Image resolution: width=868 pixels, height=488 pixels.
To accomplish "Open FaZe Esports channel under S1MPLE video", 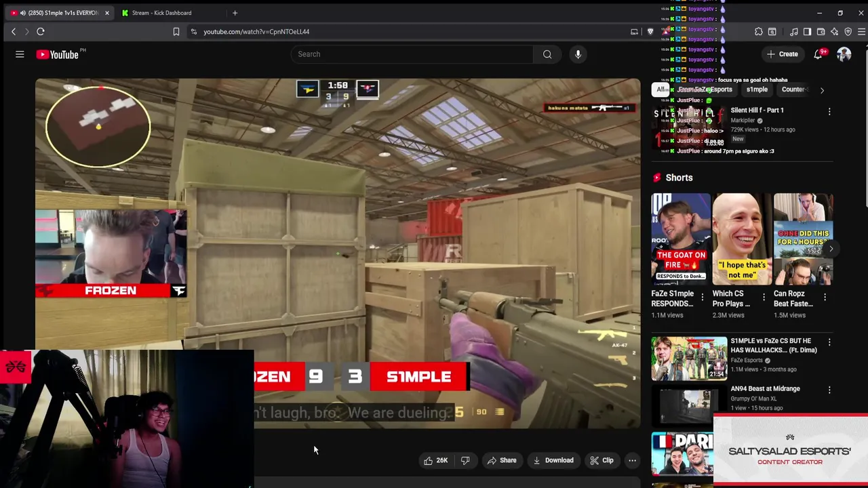I will (x=747, y=360).
